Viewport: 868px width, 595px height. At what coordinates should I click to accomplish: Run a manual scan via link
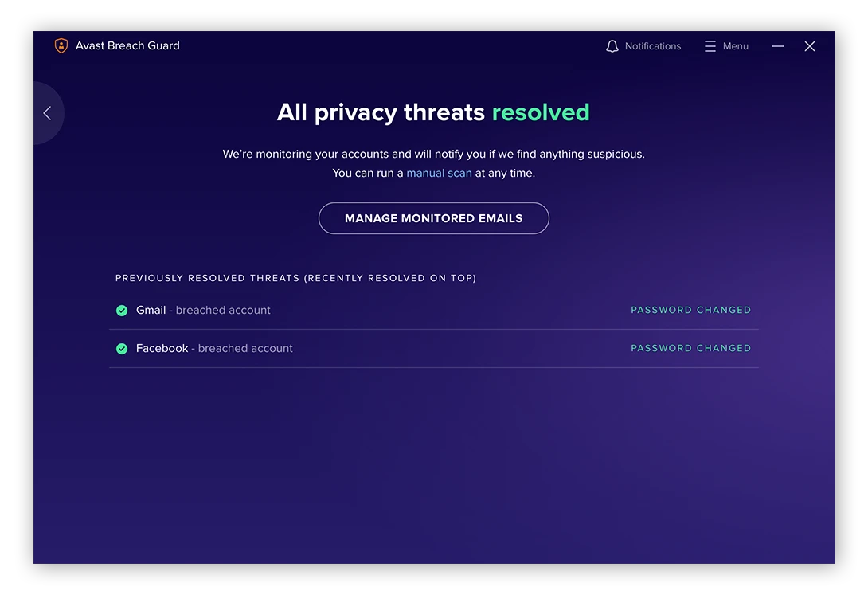[x=439, y=173]
